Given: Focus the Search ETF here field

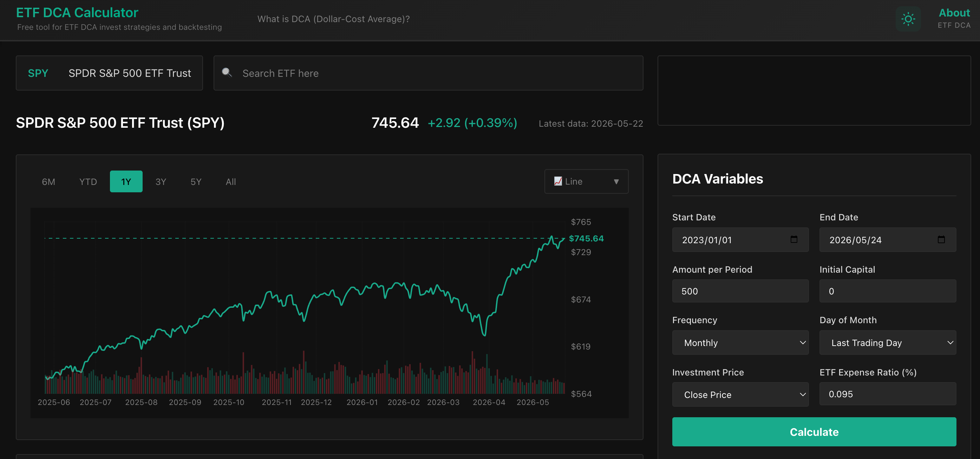Looking at the screenshot, I should [x=429, y=73].
